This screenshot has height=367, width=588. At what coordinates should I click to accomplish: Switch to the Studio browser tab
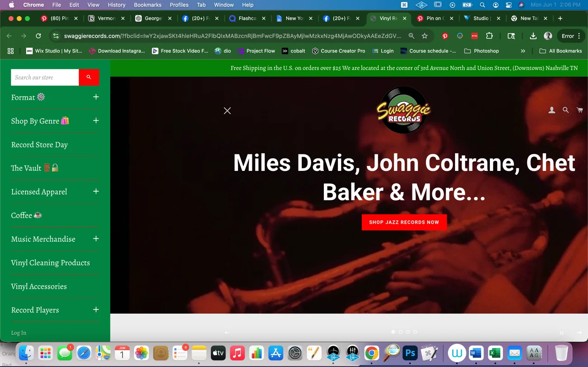[x=482, y=19]
